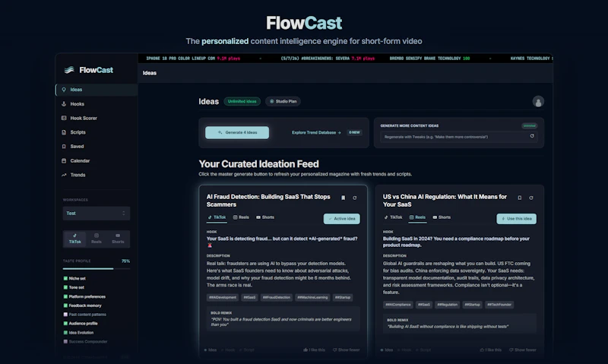This screenshot has width=608, height=364.
Task: Click thumbs-up 'I like this' on Fraud Detection card
Action: click(315, 350)
